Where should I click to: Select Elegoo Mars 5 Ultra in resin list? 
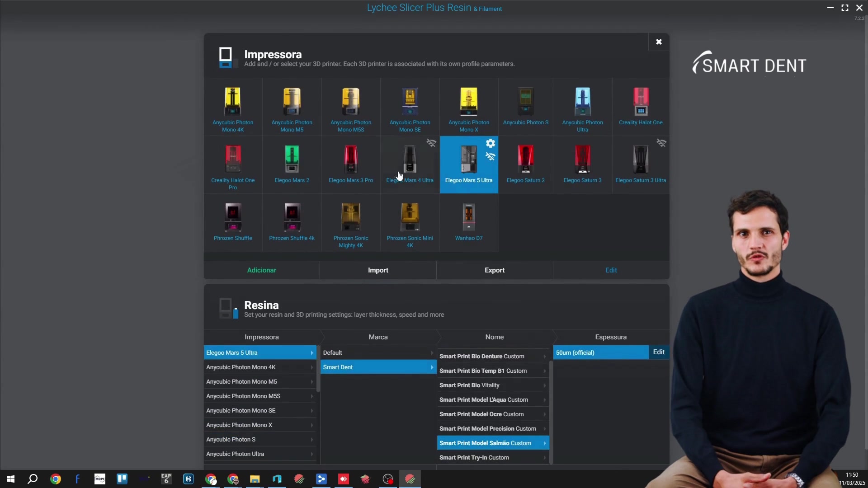[x=260, y=353]
